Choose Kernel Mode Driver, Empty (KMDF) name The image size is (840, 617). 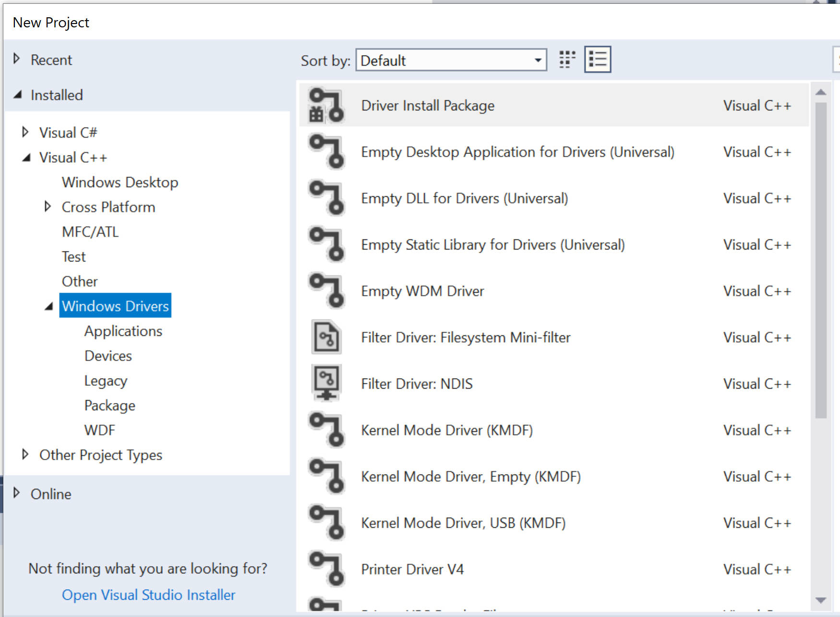pos(471,476)
